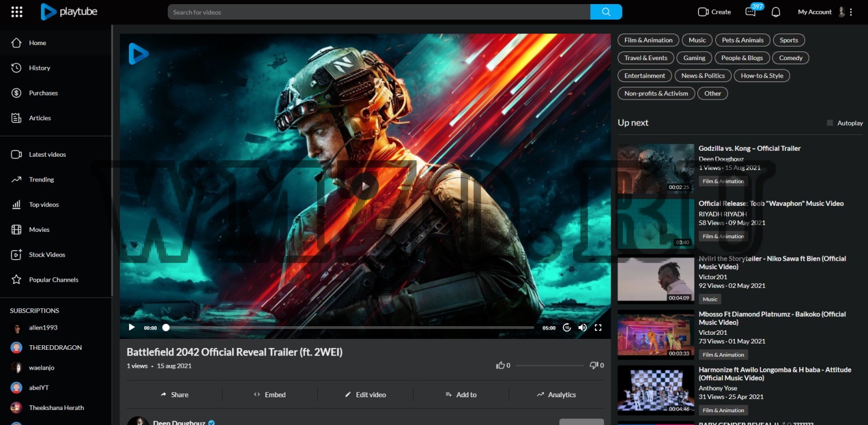Open Nyiiri the Storyteller video thumbnail
Image resolution: width=868 pixels, height=425 pixels.
pyautogui.click(x=656, y=280)
